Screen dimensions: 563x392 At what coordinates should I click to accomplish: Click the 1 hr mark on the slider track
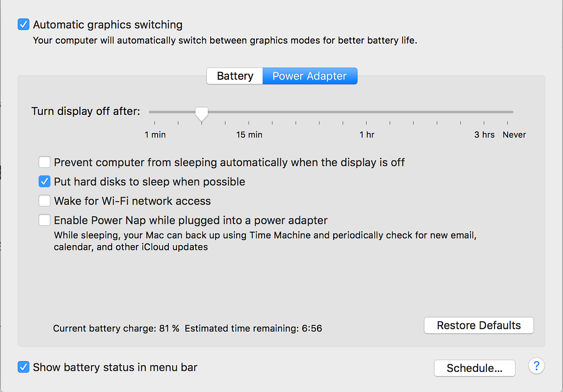[x=366, y=112]
